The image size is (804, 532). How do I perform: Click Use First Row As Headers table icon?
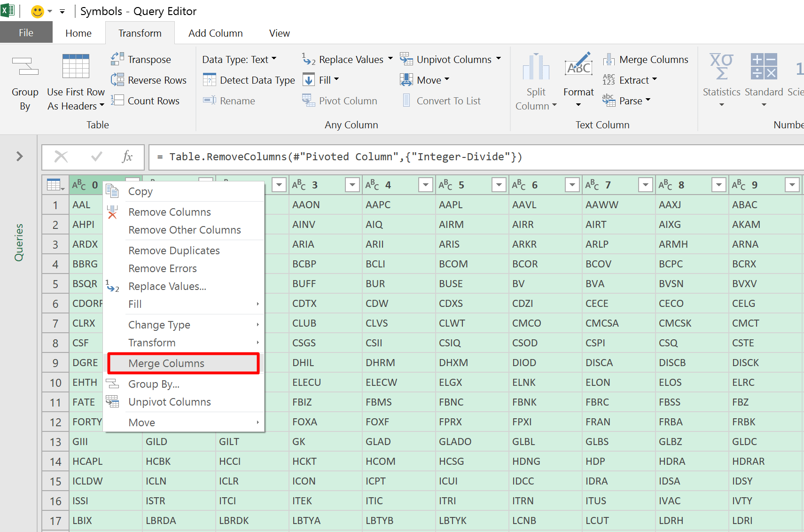pyautogui.click(x=76, y=66)
